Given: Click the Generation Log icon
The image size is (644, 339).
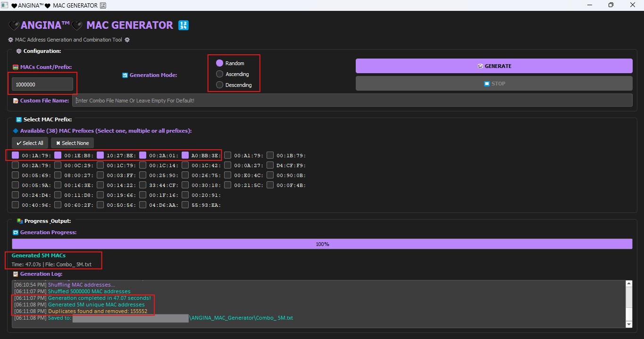Looking at the screenshot, I should 16,274.
